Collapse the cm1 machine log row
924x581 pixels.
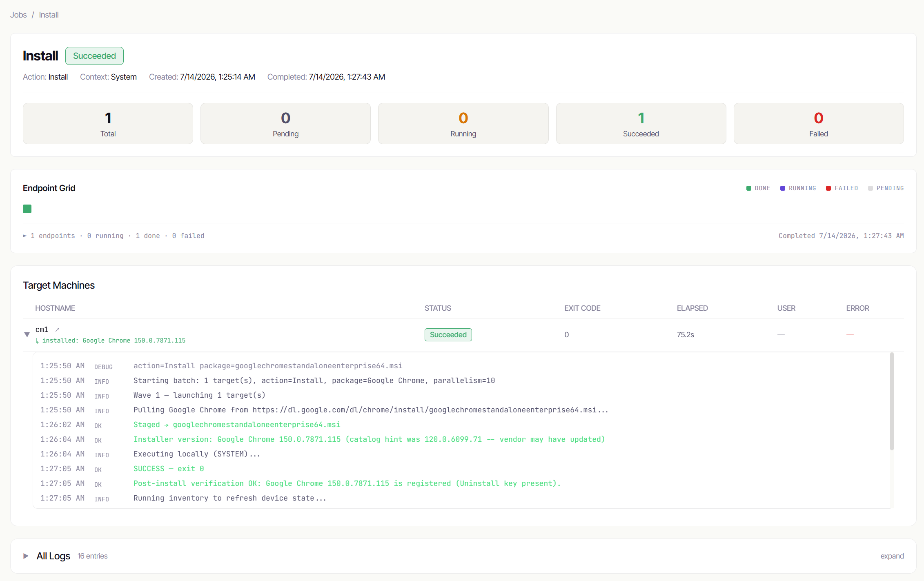click(x=27, y=334)
